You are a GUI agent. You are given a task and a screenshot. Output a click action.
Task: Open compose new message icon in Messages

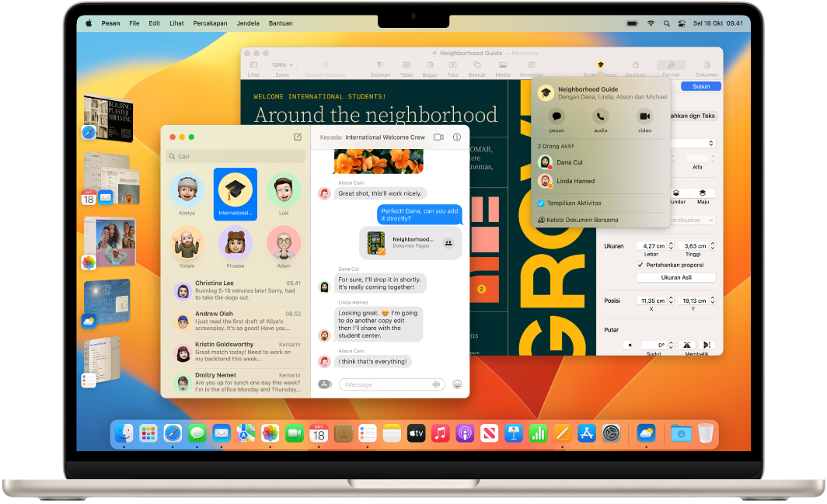click(298, 137)
